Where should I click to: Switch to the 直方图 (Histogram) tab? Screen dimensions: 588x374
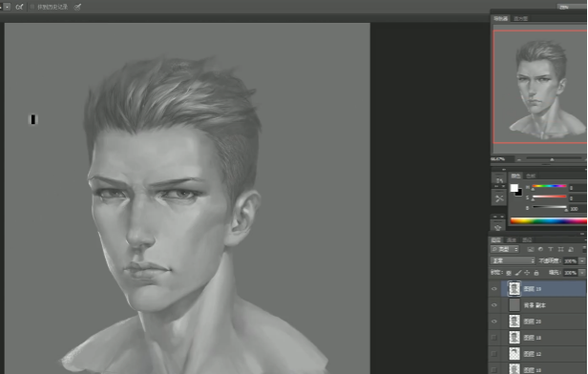[520, 18]
